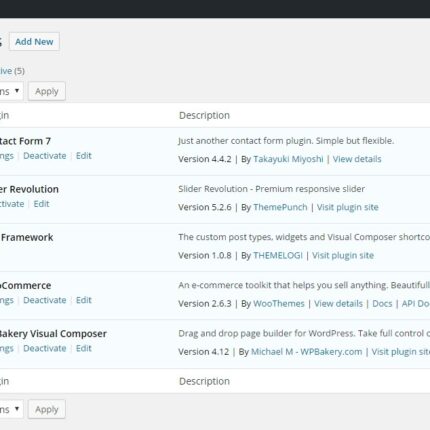Open WooCommerce API Docs link
430x430 pixels.
click(x=416, y=304)
